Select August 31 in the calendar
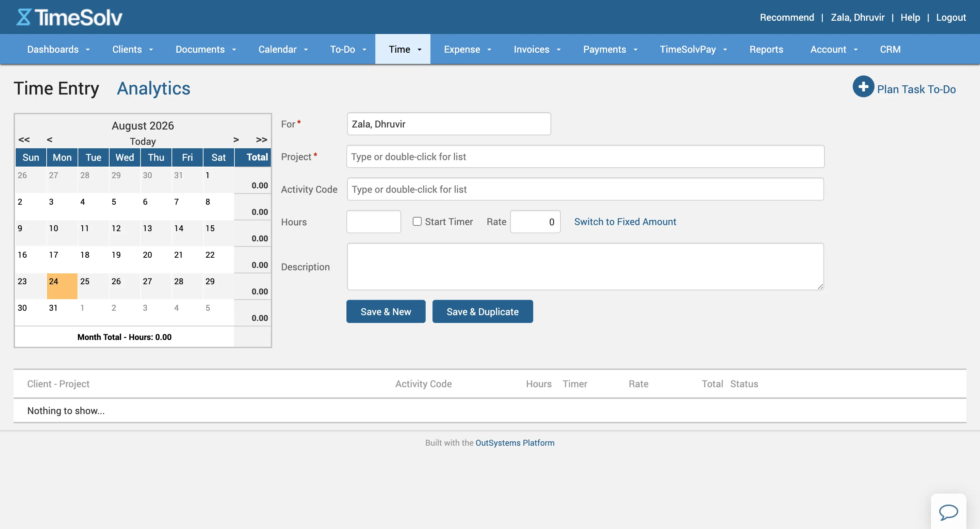 (62, 313)
